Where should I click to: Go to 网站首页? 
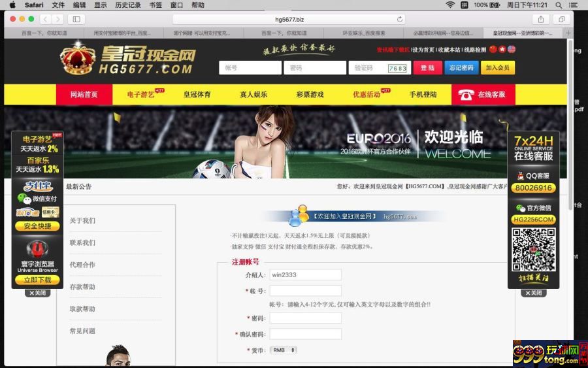click(x=84, y=95)
